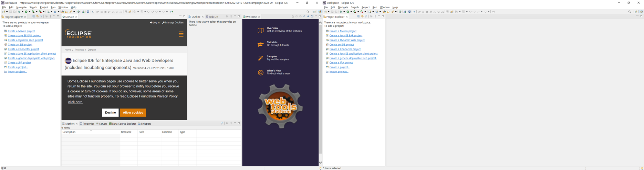Click the Web Tools Platform gear logo
The width and height of the screenshot is (644, 170).
(x=280, y=106)
